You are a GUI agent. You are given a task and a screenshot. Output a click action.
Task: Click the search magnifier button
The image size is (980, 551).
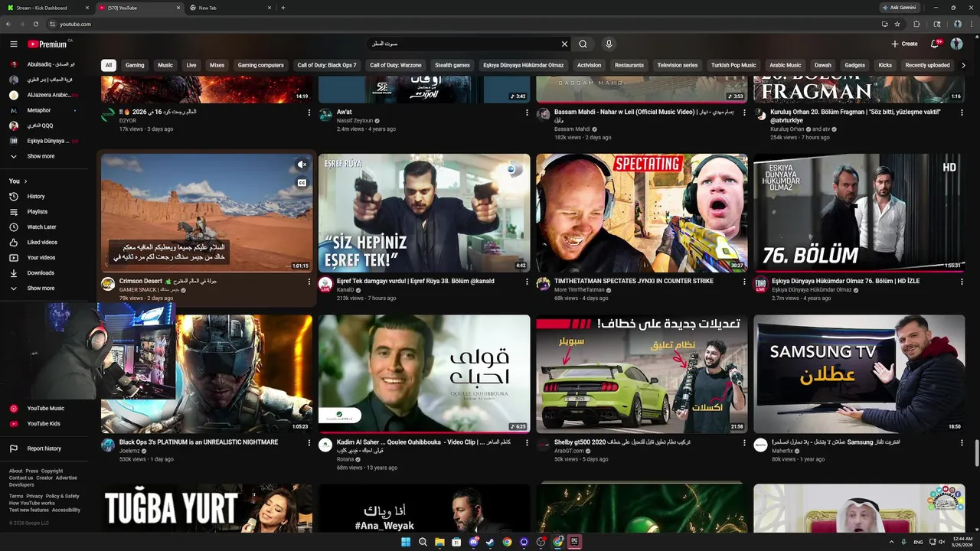583,44
